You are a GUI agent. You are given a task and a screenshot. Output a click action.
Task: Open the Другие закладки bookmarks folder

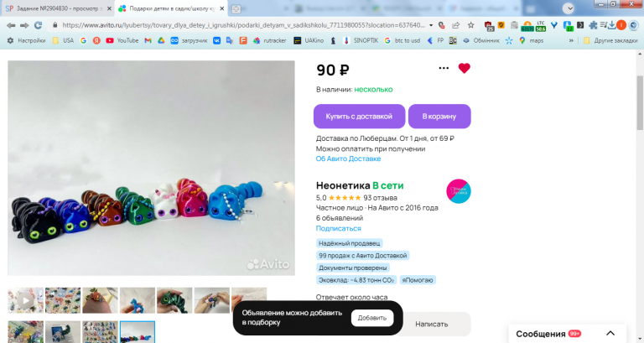610,40
